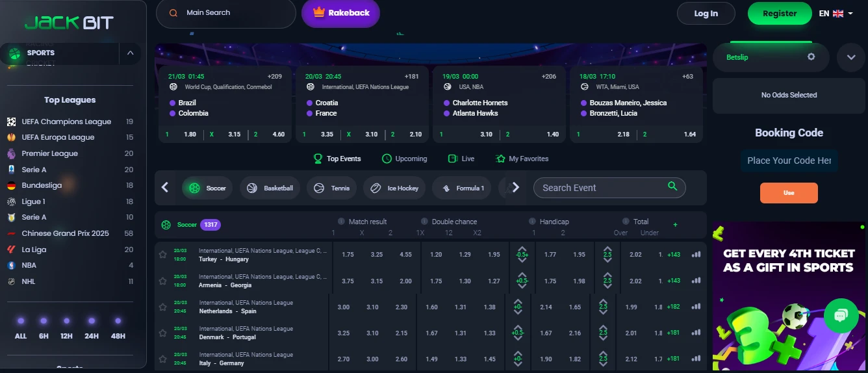The height and width of the screenshot is (373, 868).
Task: Click the Double chance info icon
Action: (425, 222)
